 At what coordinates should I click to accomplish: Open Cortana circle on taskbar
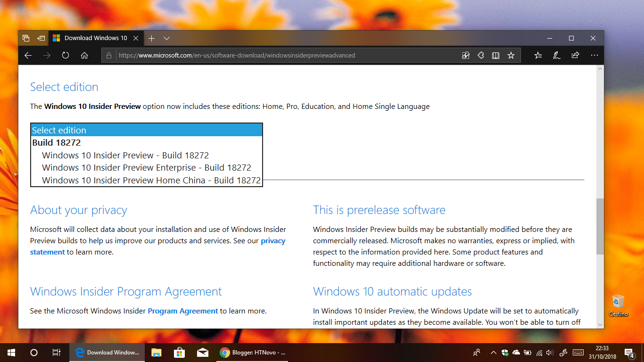click(34, 353)
